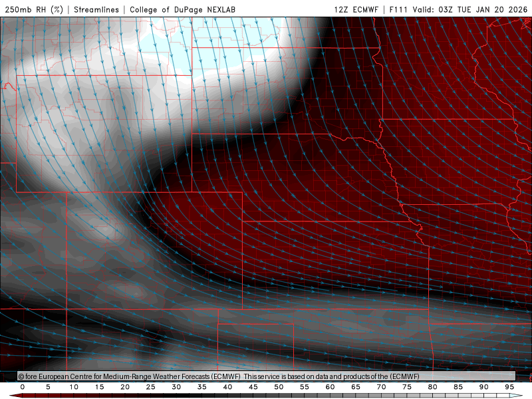The height and width of the screenshot is (399, 532).
Task: Choose the '90' legend tick label
Action: pos(484,387)
